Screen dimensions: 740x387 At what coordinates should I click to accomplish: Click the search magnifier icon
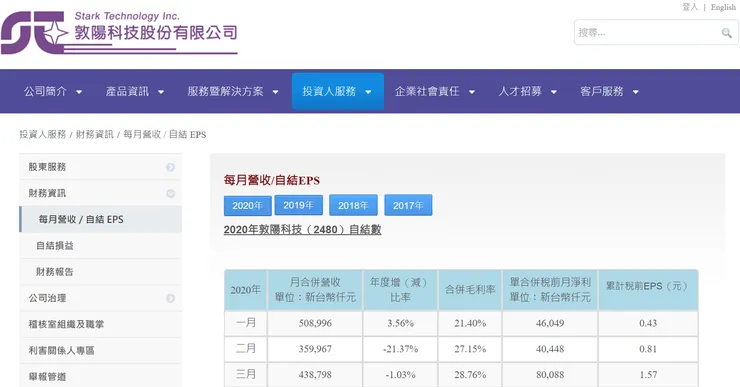tap(726, 33)
